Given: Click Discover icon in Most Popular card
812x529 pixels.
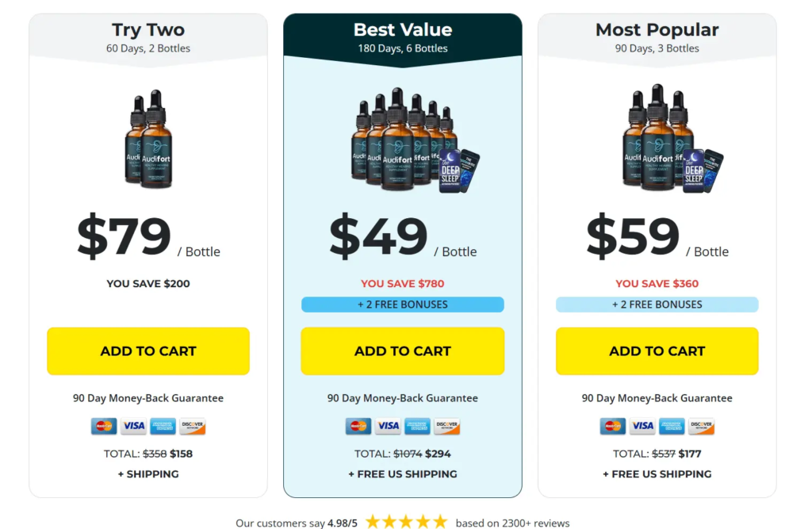Looking at the screenshot, I should point(701,426).
